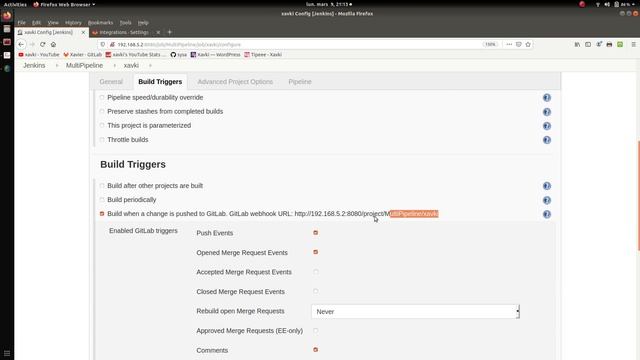Check Accepted Merge Request Events

click(x=316, y=272)
